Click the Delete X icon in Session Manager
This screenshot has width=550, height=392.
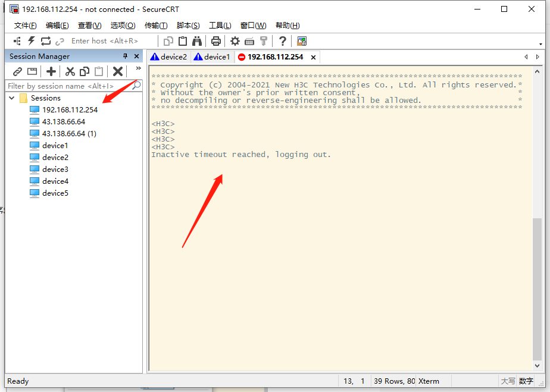118,71
